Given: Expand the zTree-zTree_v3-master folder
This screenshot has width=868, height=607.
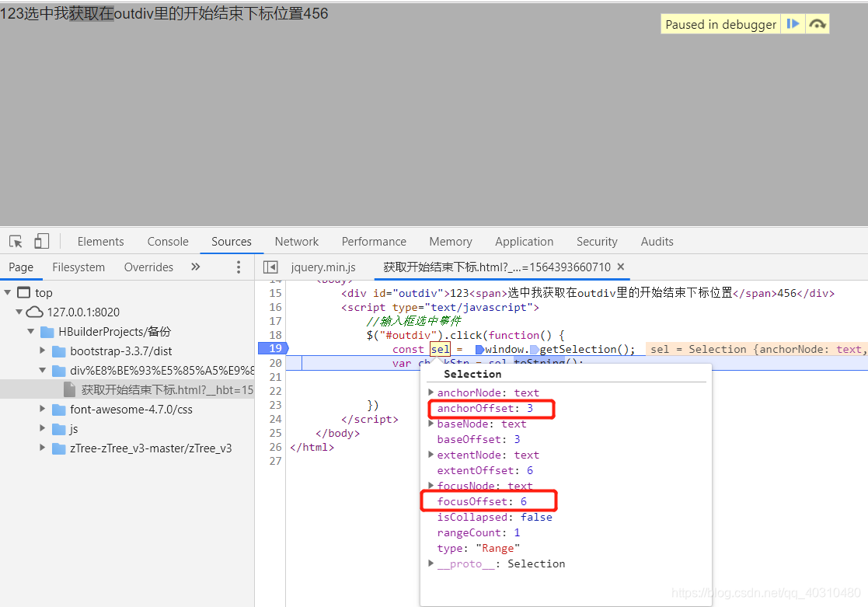Looking at the screenshot, I should (x=42, y=448).
